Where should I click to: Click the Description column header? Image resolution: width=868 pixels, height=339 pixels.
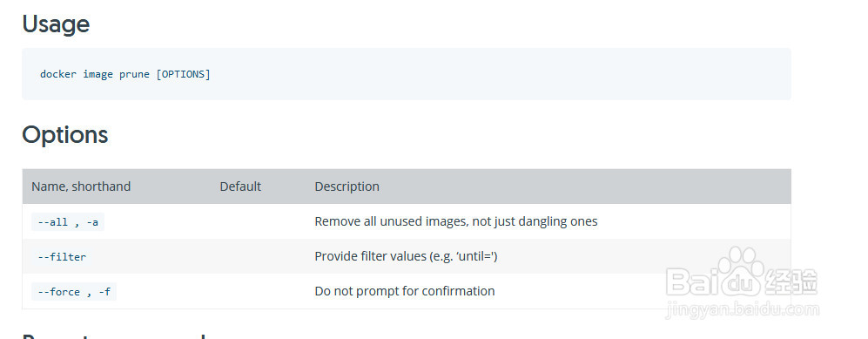(x=347, y=186)
